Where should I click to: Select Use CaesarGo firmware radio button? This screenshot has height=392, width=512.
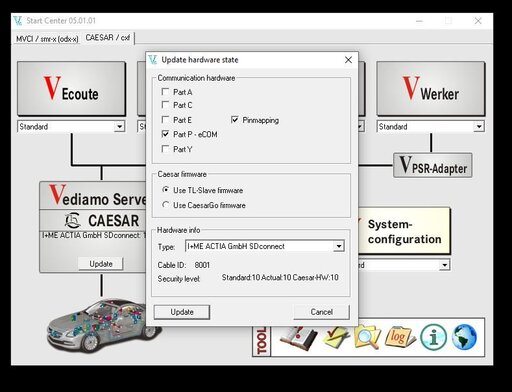tap(165, 205)
